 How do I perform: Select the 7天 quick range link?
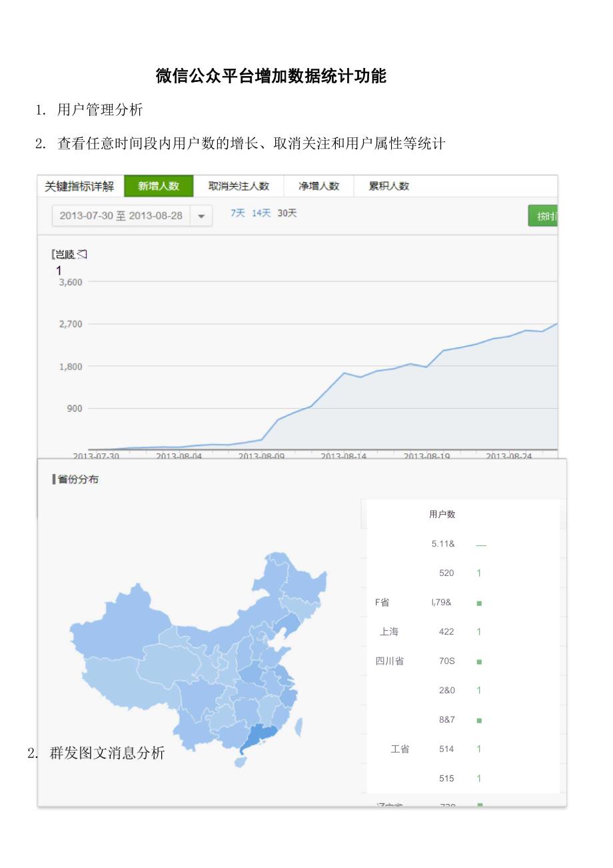[238, 213]
